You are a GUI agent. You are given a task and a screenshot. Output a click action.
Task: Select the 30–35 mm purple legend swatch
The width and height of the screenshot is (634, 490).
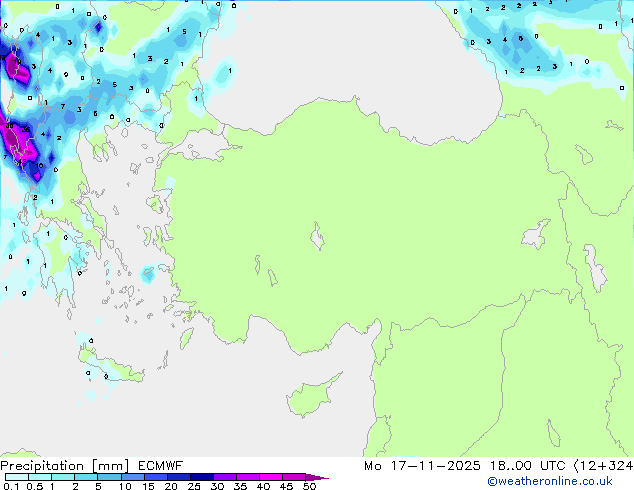click(x=224, y=477)
